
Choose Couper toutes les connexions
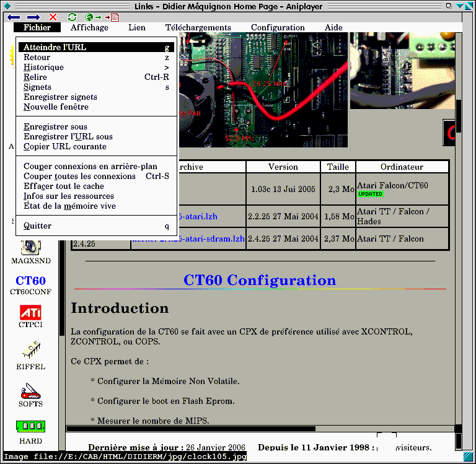click(96, 177)
